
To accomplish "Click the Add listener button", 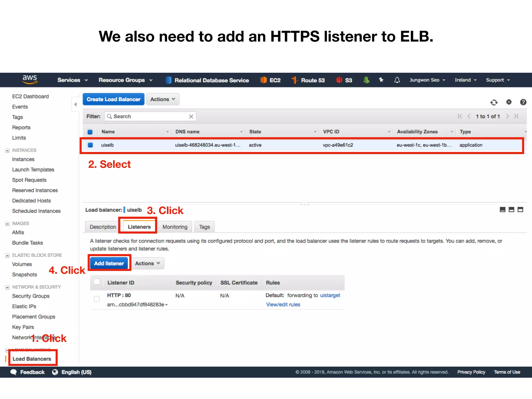I will click(x=109, y=263).
